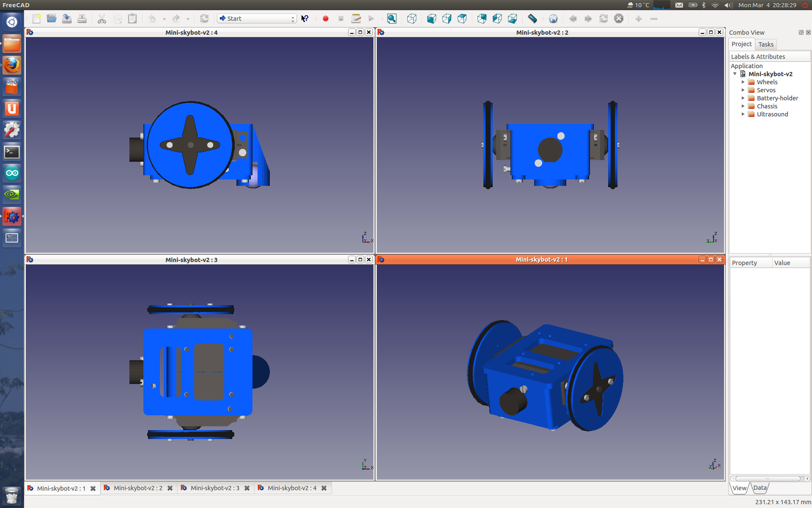Switch to the Data tab at panel bottom

(759, 488)
